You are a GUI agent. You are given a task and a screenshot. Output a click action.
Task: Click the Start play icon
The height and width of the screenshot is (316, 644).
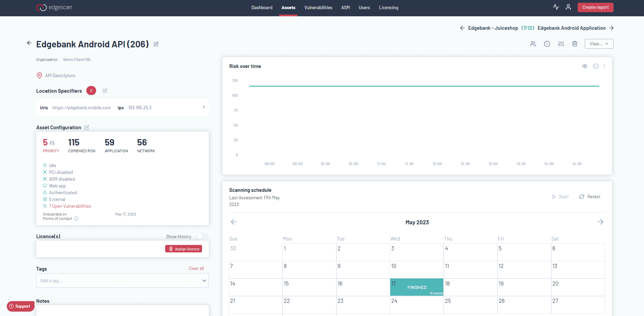554,197
